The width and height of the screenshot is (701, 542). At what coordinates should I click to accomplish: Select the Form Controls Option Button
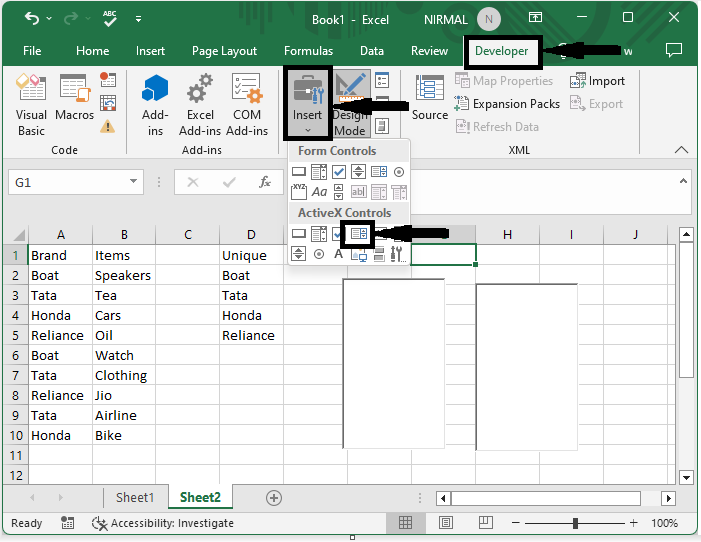[399, 172]
